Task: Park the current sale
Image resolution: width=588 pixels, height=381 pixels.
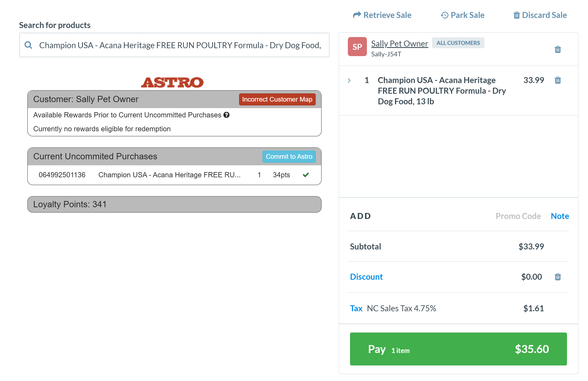Action: tap(463, 15)
